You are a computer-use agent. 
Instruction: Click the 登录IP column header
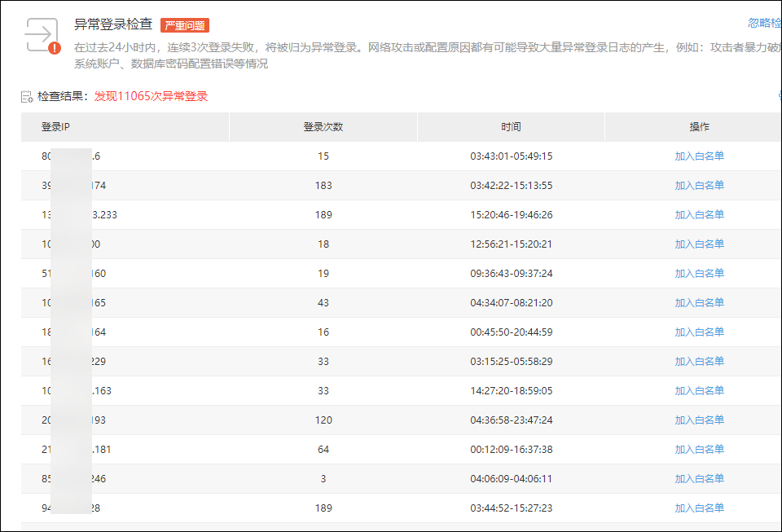[55, 127]
